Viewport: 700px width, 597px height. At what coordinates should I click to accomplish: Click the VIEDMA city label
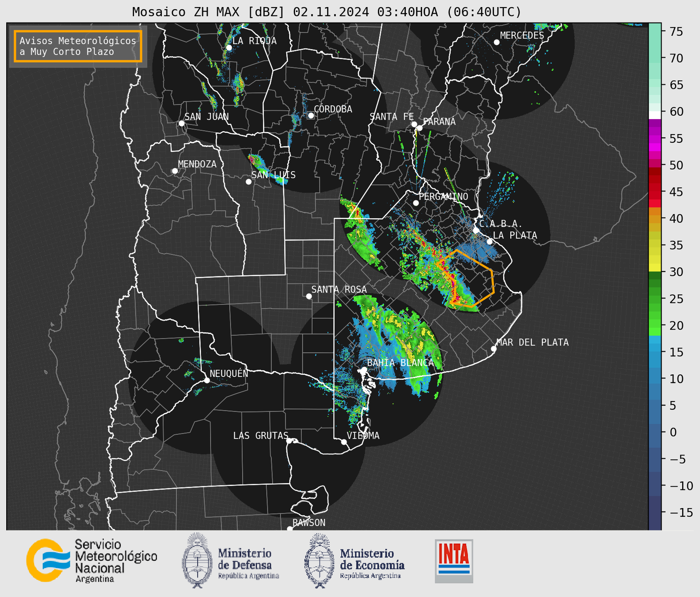[363, 436]
